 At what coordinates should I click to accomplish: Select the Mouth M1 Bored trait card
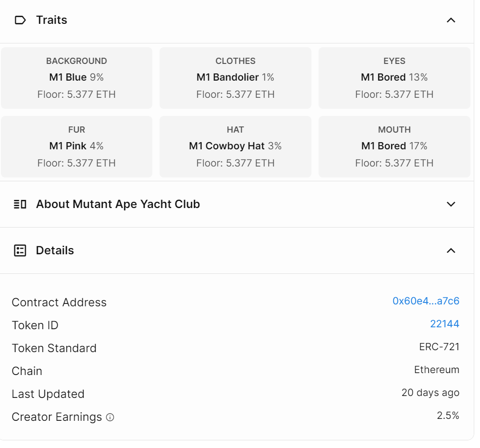tap(395, 147)
